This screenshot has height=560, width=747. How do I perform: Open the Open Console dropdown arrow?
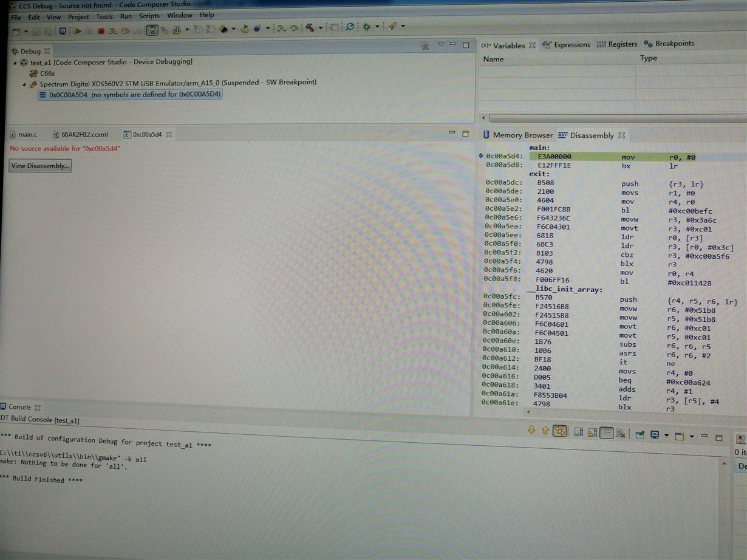[692, 436]
